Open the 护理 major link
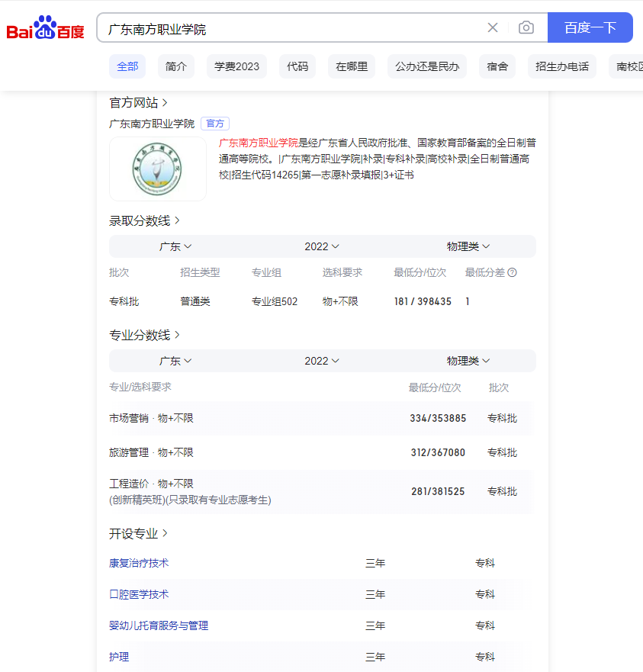Viewport: 643px width, 672px height. click(x=119, y=656)
